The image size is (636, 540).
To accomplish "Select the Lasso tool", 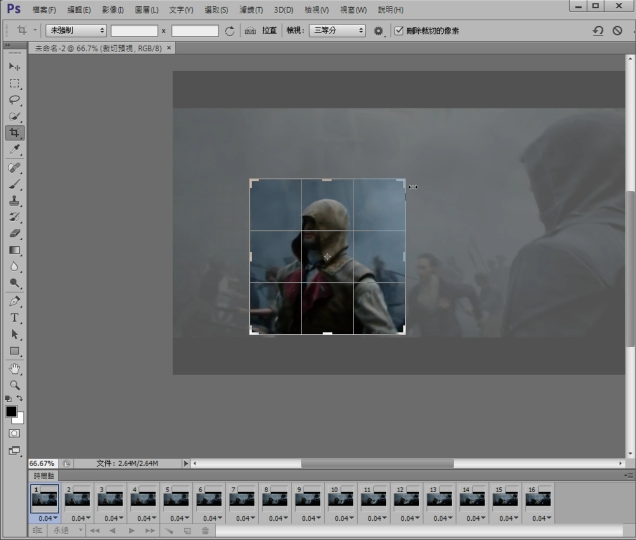I will point(14,100).
